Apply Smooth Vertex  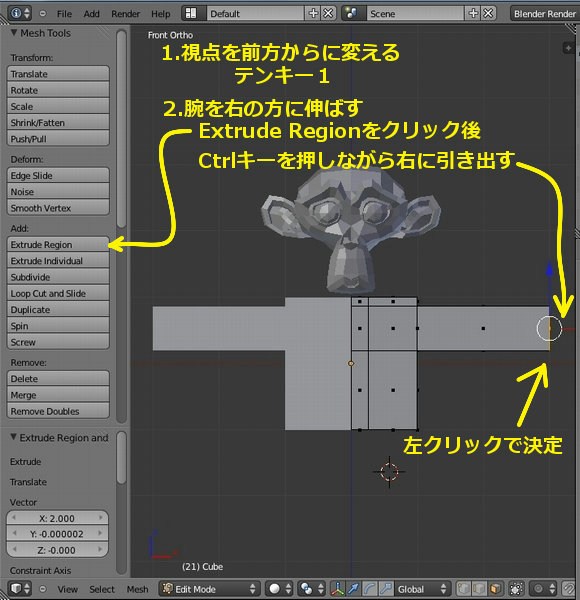tap(58, 208)
